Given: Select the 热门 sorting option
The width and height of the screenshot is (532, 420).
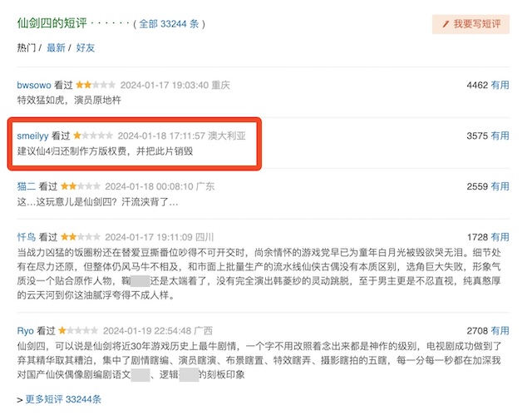Looking at the screenshot, I should (x=27, y=47).
